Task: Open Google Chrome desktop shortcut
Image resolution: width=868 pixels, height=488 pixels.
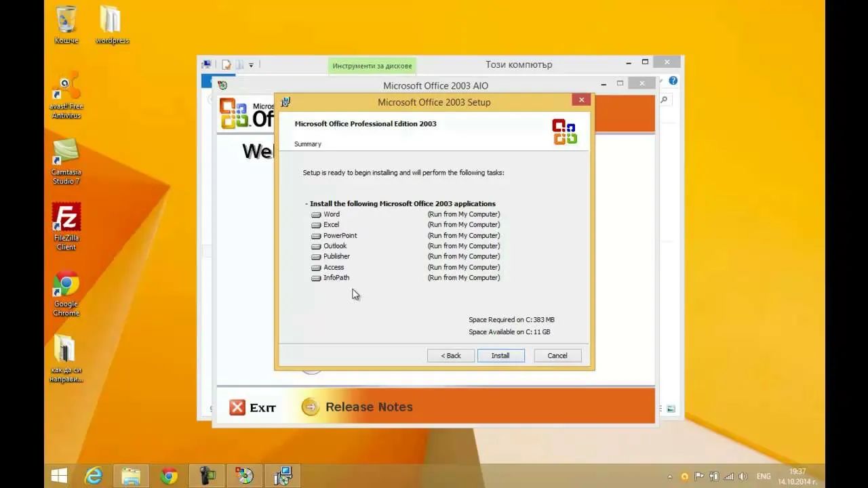Action: pos(66,285)
